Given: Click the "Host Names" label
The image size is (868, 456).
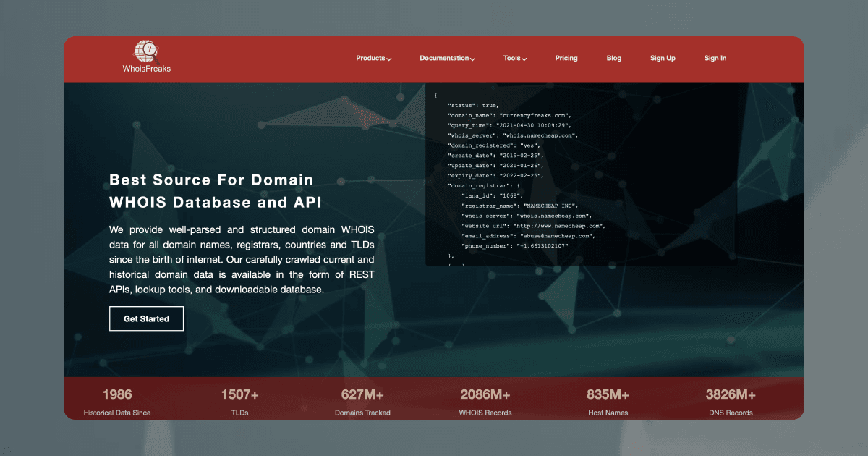Looking at the screenshot, I should pyautogui.click(x=608, y=413).
